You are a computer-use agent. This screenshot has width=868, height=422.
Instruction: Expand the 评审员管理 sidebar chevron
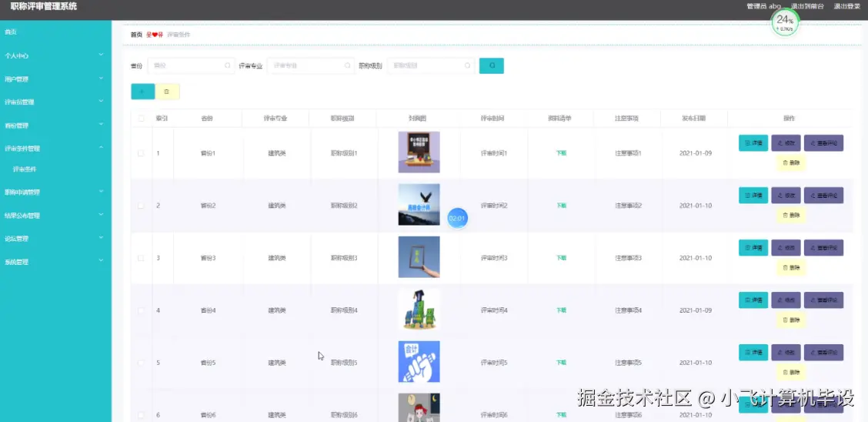coord(101,102)
